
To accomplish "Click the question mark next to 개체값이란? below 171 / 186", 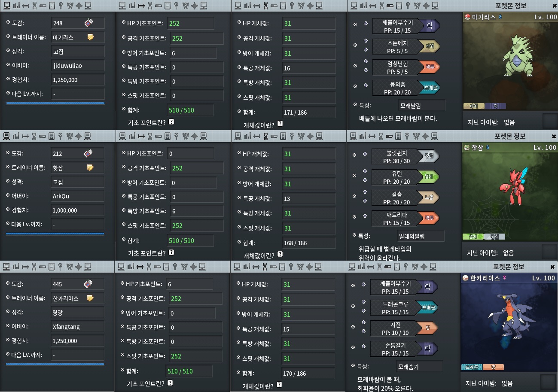I will [280, 124].
